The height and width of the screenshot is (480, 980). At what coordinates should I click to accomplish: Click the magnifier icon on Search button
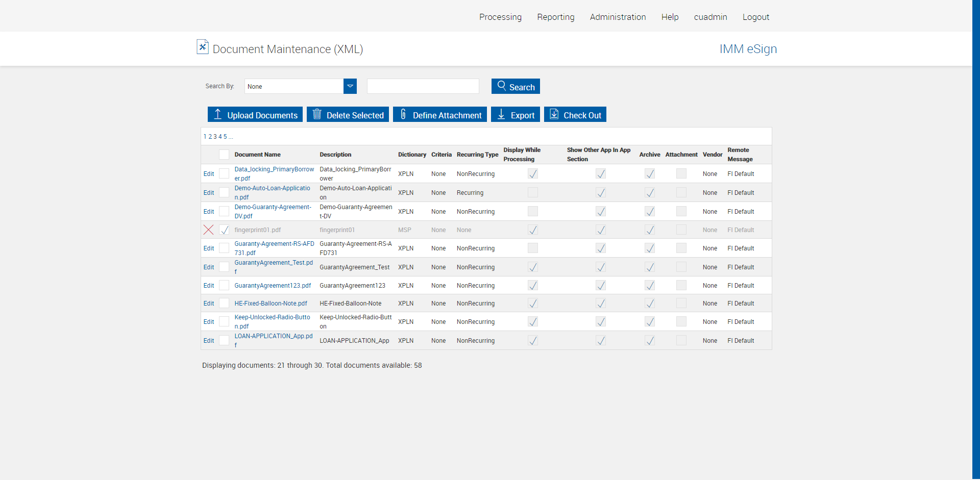click(502, 86)
